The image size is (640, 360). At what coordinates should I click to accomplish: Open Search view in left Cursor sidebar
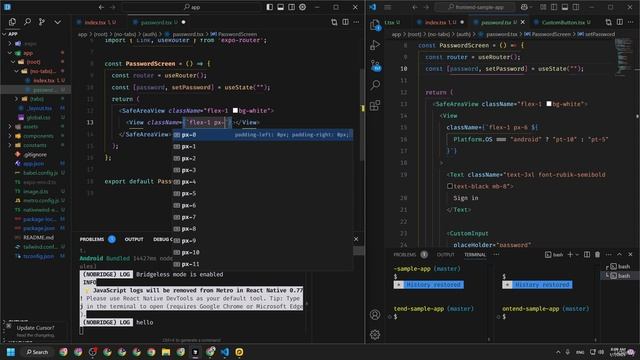tap(27, 22)
